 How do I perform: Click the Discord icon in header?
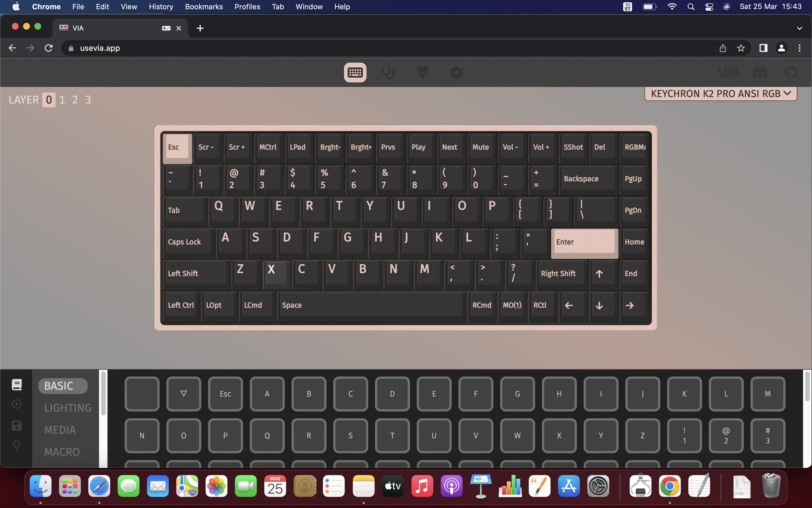tap(760, 73)
